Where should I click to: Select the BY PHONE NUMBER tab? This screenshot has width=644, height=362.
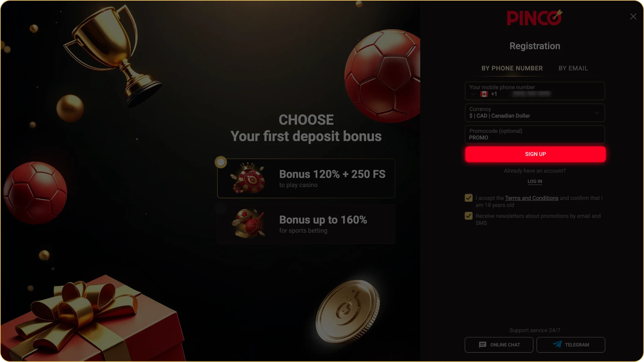(512, 68)
